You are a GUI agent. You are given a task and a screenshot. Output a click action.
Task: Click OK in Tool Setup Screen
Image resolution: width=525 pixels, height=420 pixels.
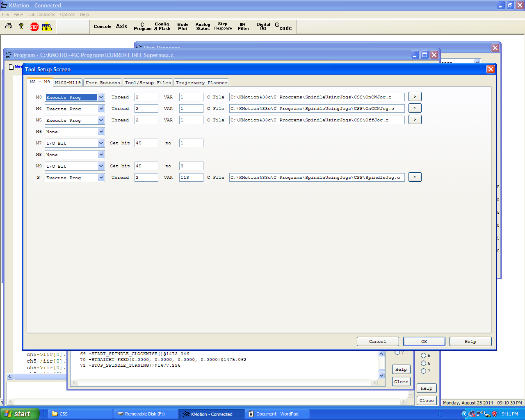click(424, 341)
